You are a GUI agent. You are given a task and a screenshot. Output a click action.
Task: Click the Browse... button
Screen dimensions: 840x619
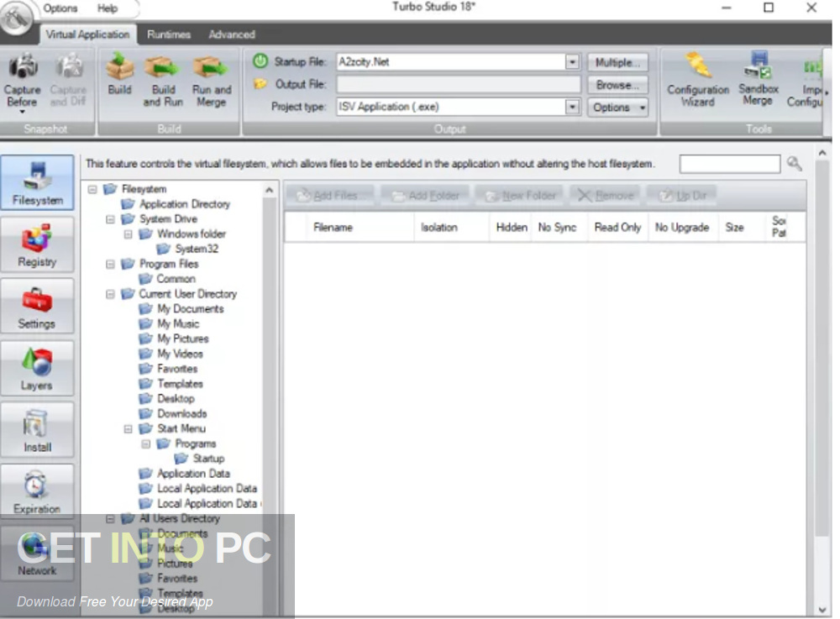617,85
